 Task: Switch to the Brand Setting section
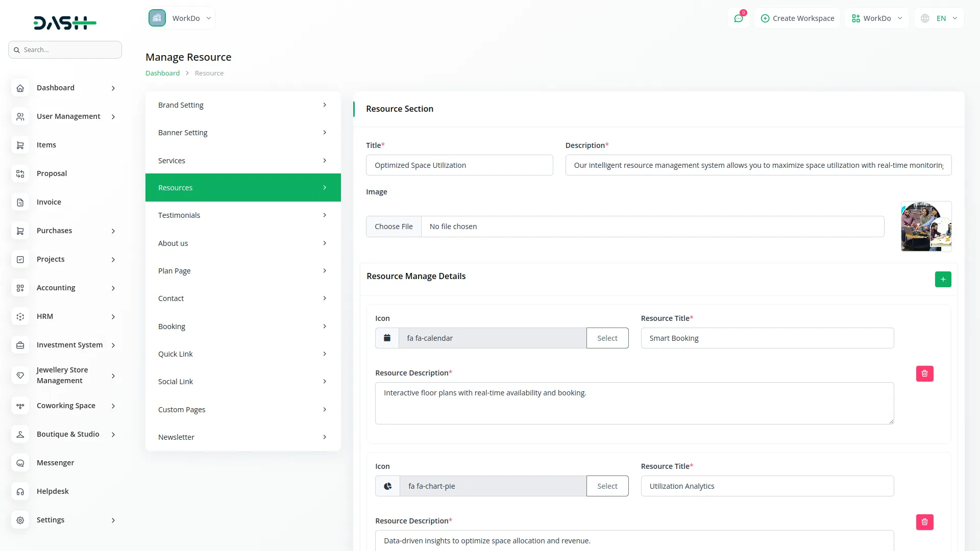point(242,105)
